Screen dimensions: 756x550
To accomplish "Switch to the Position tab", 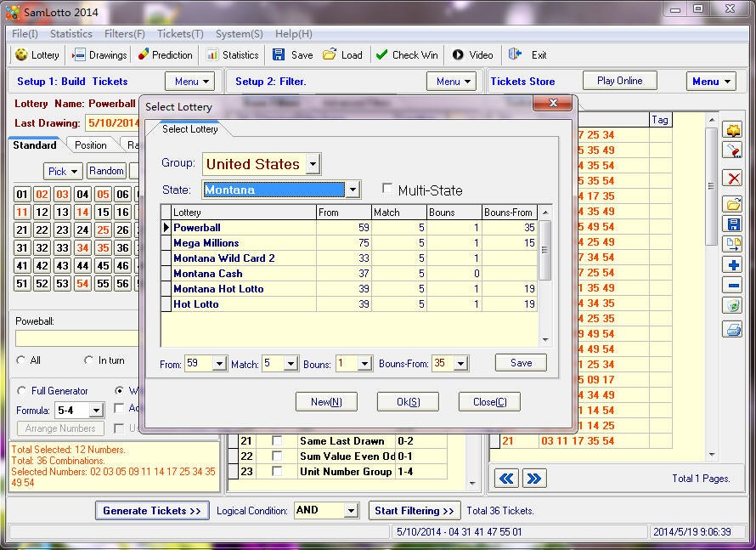I will (x=91, y=145).
